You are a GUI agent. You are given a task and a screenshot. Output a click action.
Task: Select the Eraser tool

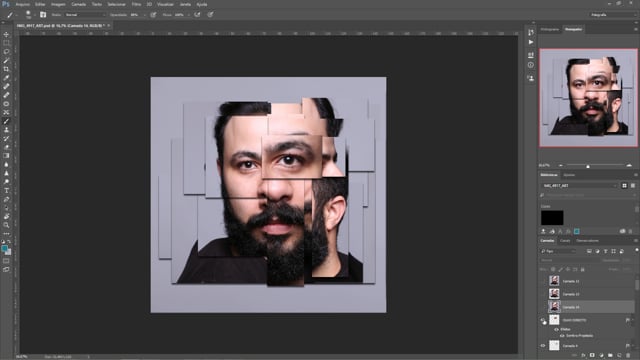click(6, 147)
